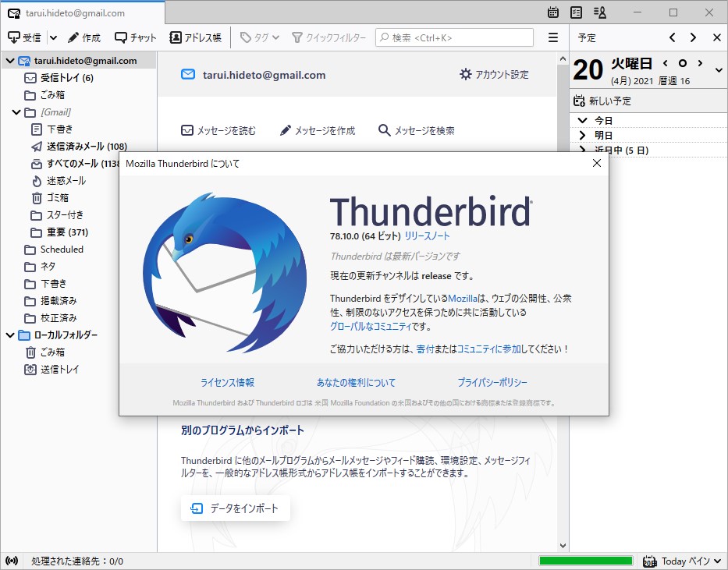Open the Calendar tab
This screenshot has width=728, height=570.
pos(552,12)
